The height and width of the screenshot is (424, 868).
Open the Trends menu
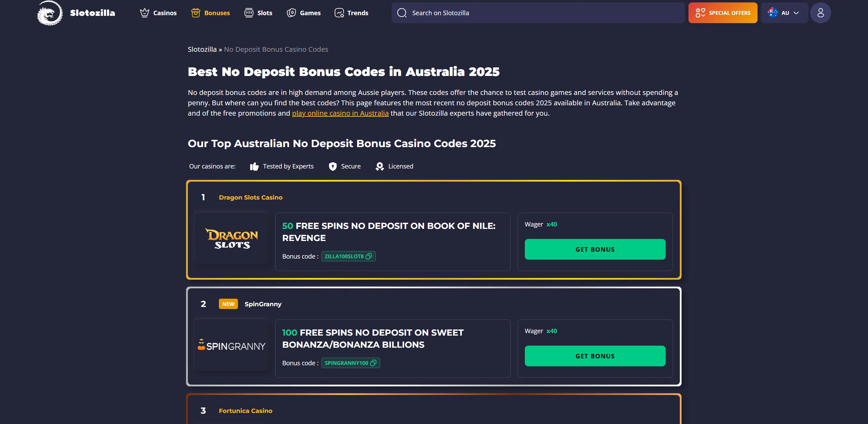(x=351, y=13)
